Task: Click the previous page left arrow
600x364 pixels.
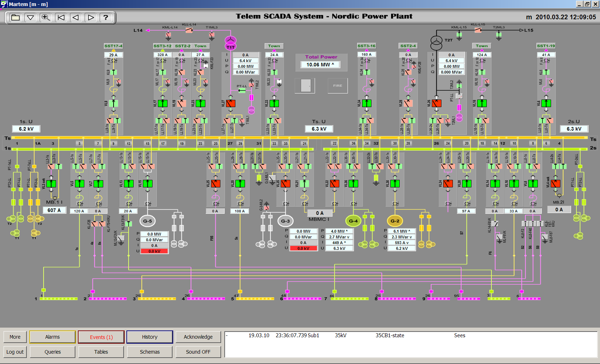Action: pos(76,17)
